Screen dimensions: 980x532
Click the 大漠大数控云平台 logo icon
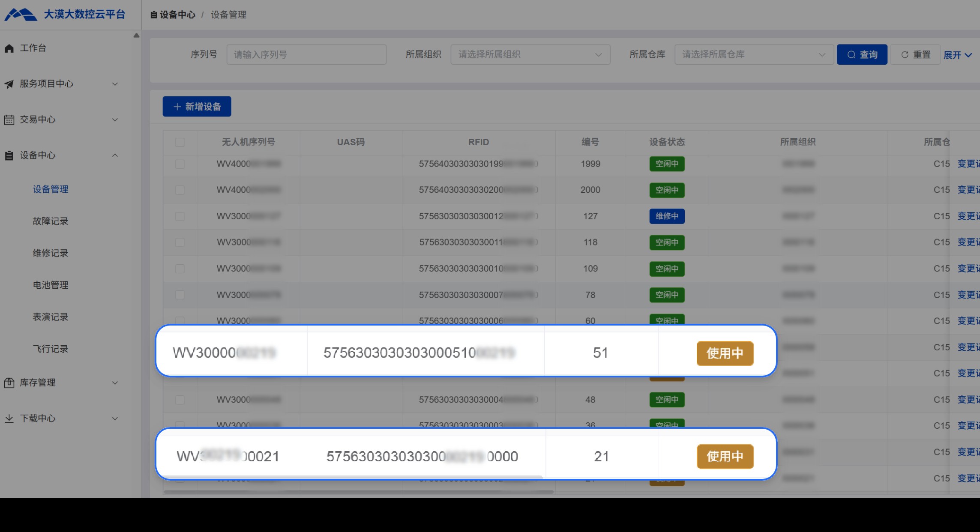(21, 15)
